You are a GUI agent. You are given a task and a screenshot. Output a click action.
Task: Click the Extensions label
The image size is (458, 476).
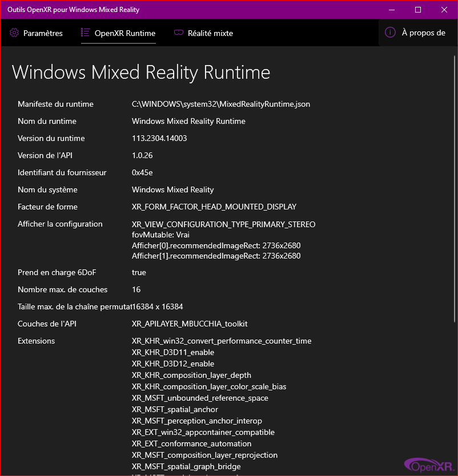[36, 341]
